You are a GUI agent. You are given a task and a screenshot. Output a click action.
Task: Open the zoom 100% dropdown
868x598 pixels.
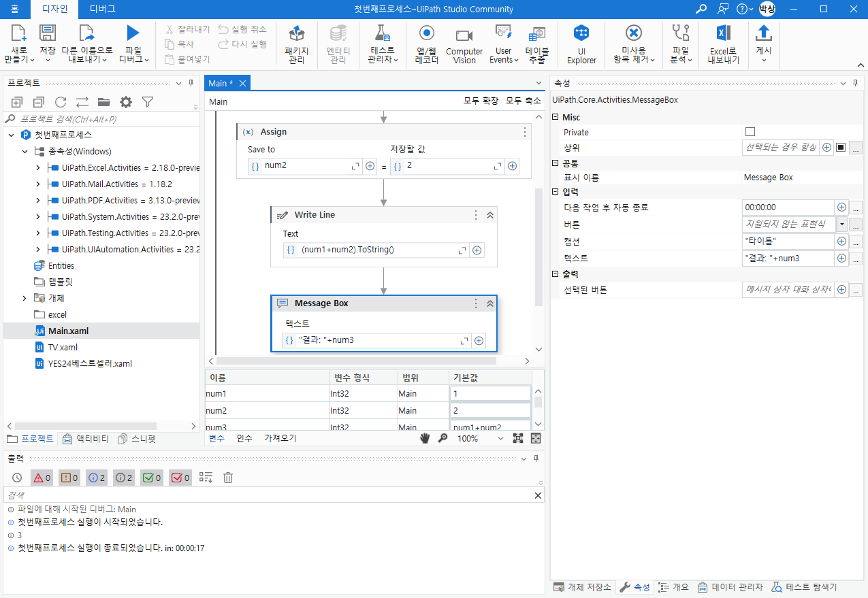pos(501,439)
